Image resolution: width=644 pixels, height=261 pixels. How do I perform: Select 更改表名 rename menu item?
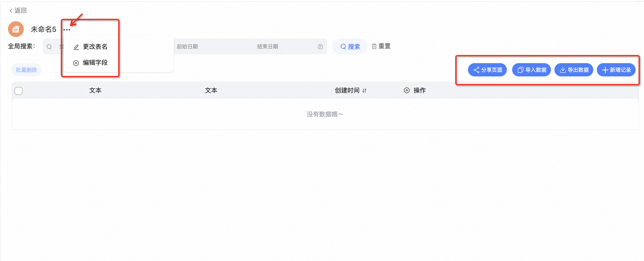click(95, 47)
